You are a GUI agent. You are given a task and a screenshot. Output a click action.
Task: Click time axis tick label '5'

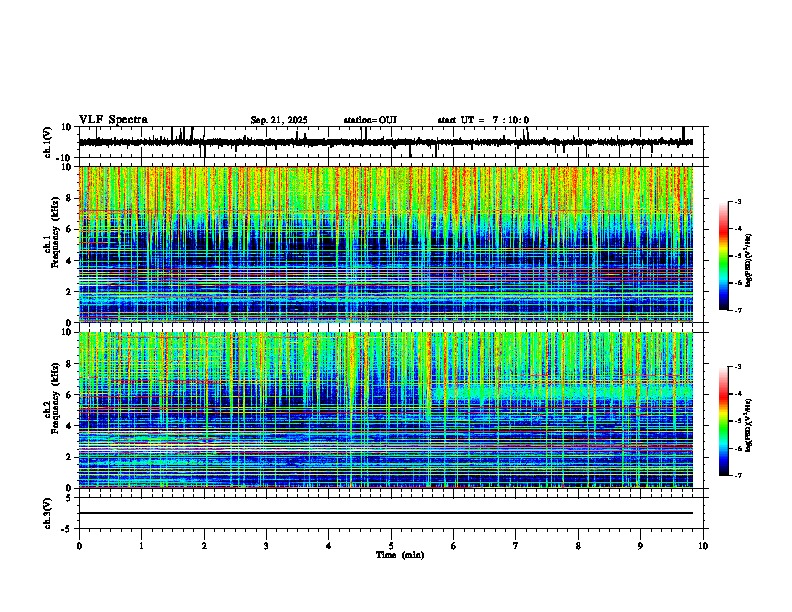[391, 546]
